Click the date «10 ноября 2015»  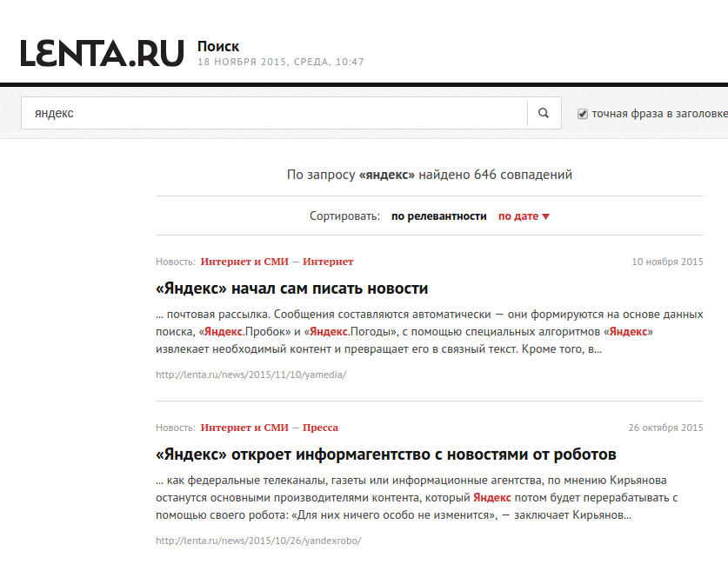668,261
